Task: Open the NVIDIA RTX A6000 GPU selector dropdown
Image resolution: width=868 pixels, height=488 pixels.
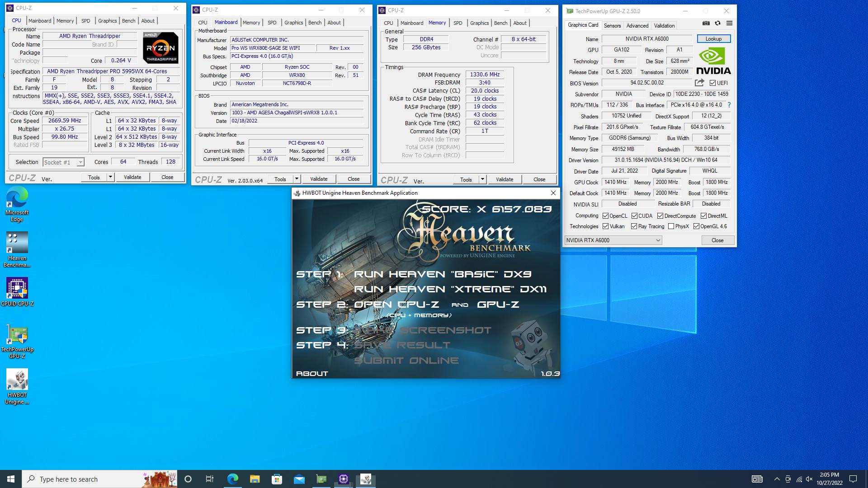Action: click(613, 240)
